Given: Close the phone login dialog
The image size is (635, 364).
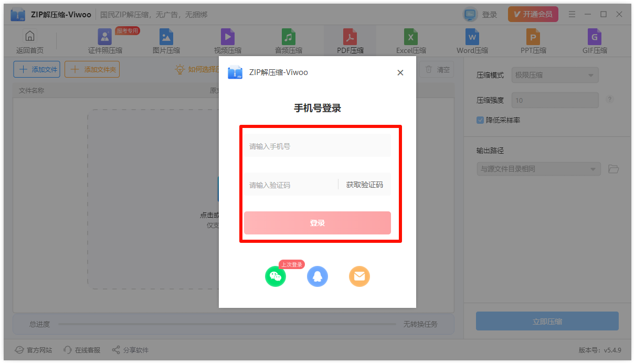Looking at the screenshot, I should [400, 72].
